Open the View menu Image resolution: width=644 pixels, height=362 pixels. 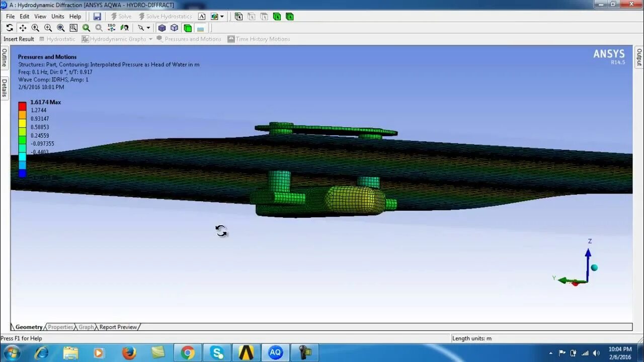point(40,17)
